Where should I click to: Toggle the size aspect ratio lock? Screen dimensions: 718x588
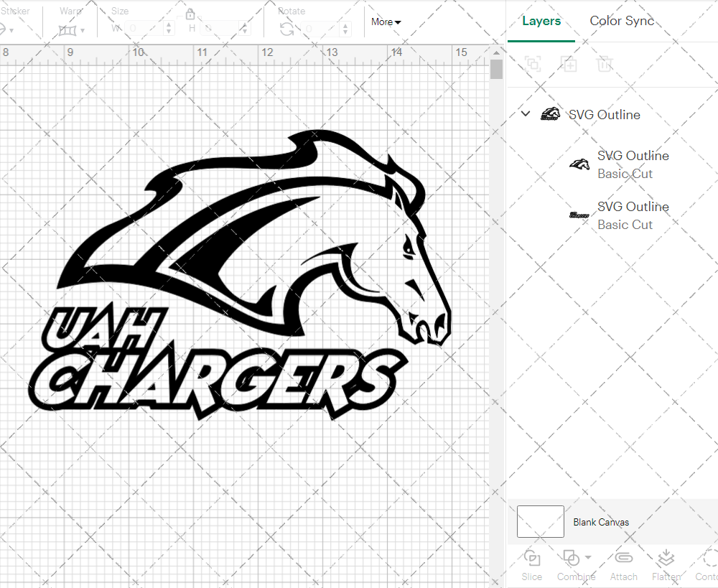(190, 13)
